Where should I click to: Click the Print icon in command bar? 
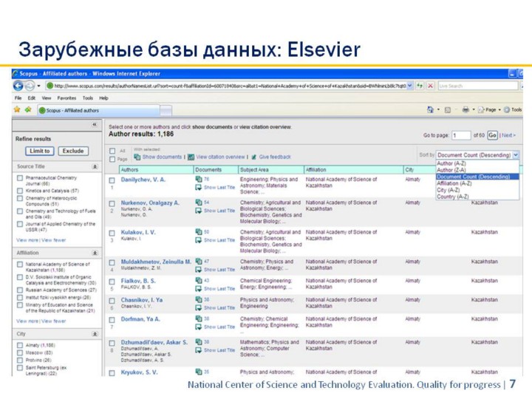465,110
